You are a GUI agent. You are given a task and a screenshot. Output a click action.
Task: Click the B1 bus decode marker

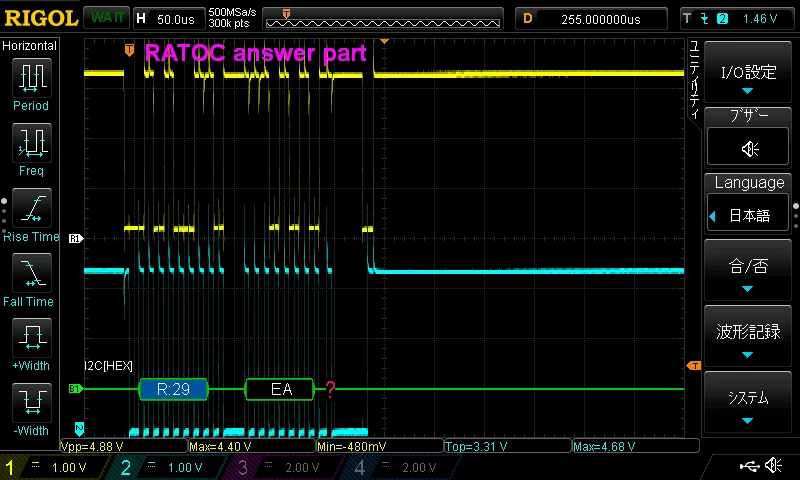coord(76,389)
